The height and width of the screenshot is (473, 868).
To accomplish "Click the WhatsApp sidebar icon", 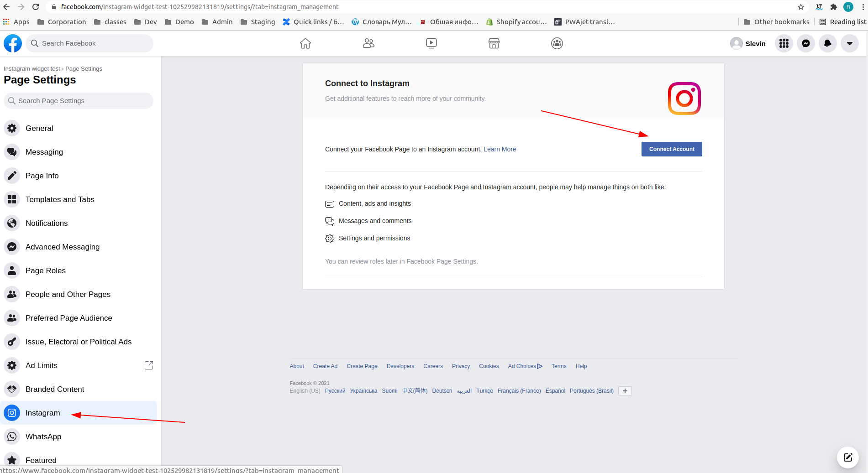I will [x=12, y=437].
